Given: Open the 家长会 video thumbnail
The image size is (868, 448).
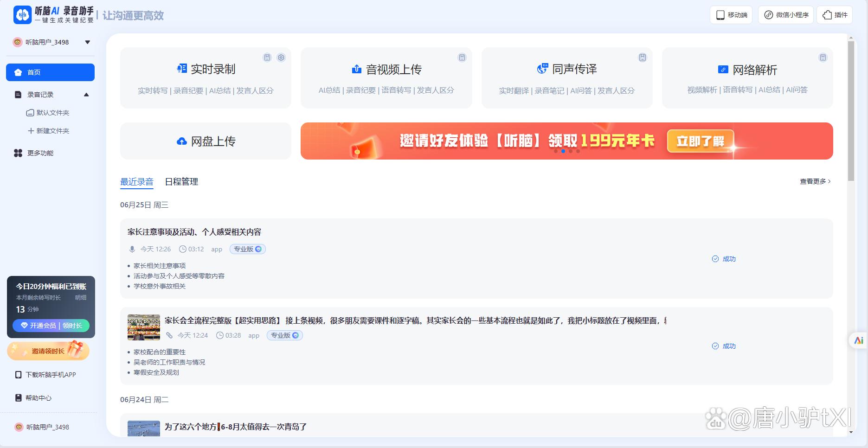Looking at the screenshot, I should (x=143, y=327).
